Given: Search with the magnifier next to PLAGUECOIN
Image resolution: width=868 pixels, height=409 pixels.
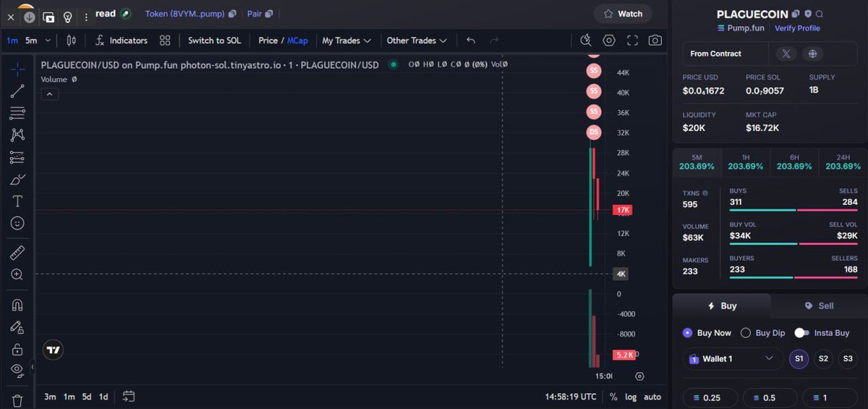Looking at the screenshot, I should [820, 14].
